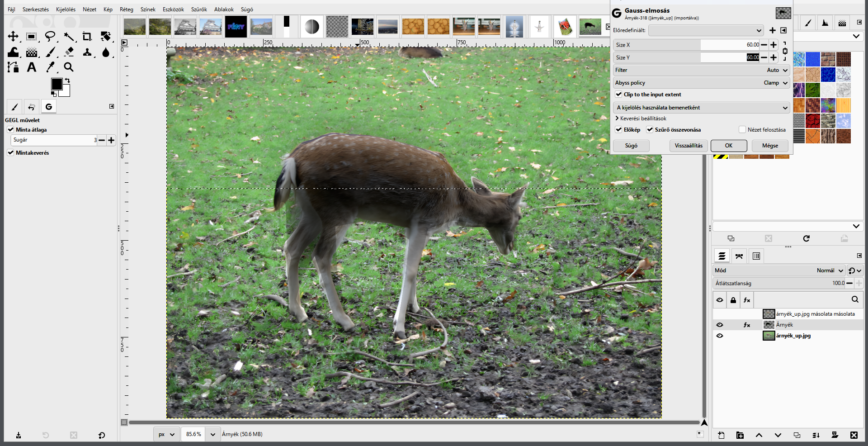Select the Paths tool
The height and width of the screenshot is (446, 868).
coord(13,67)
